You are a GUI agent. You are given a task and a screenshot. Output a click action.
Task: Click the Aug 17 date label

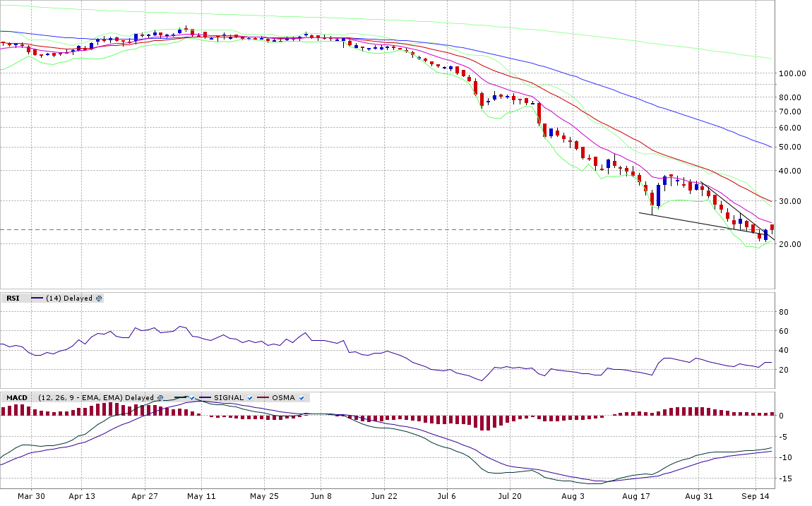636,496
